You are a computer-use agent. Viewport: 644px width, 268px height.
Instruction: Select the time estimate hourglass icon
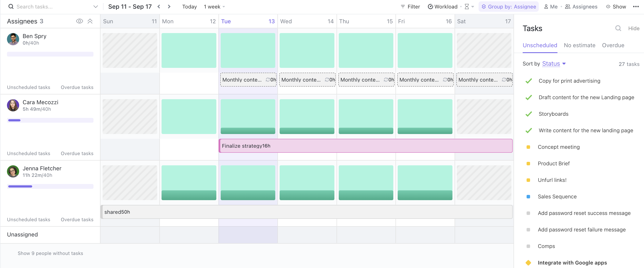point(467,7)
